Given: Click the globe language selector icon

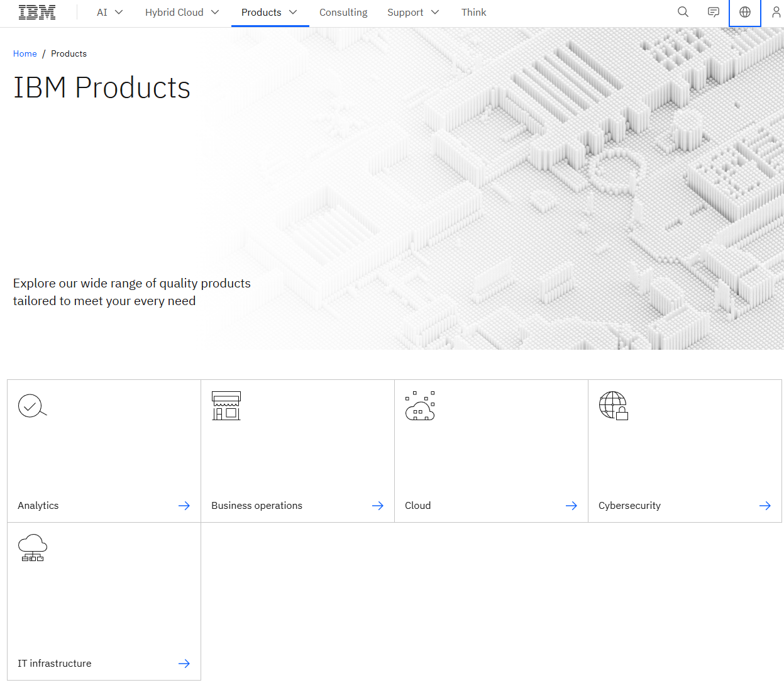Looking at the screenshot, I should coord(744,12).
